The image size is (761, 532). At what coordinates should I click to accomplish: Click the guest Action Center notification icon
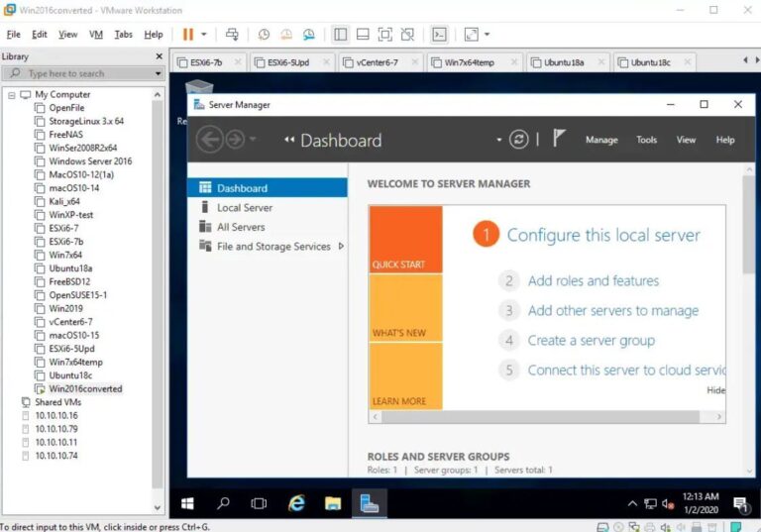click(x=740, y=504)
